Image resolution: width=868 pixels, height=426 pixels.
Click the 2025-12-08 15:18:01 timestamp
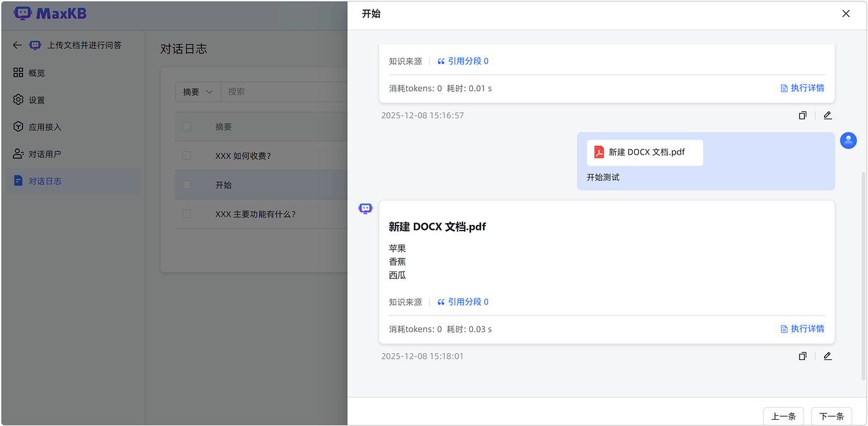click(x=422, y=356)
